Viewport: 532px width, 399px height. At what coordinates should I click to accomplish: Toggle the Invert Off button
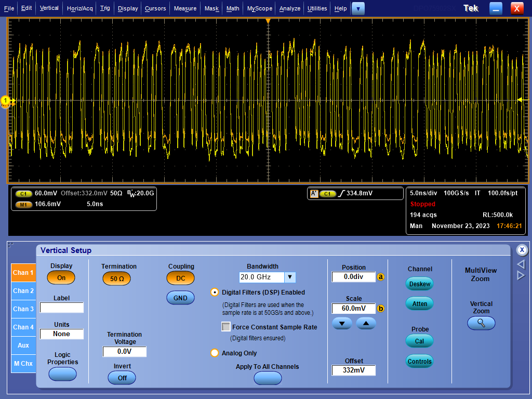click(x=122, y=378)
